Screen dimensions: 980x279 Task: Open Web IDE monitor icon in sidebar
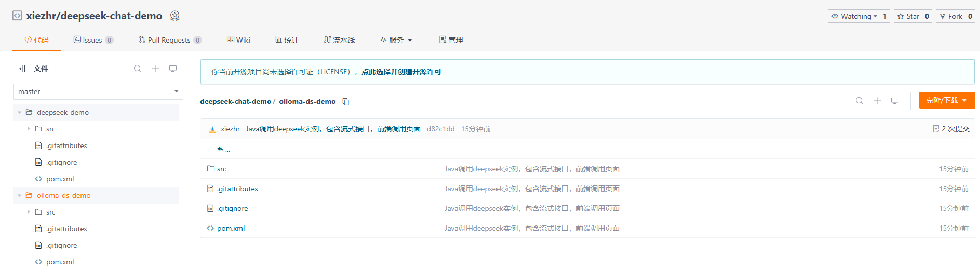(x=173, y=69)
